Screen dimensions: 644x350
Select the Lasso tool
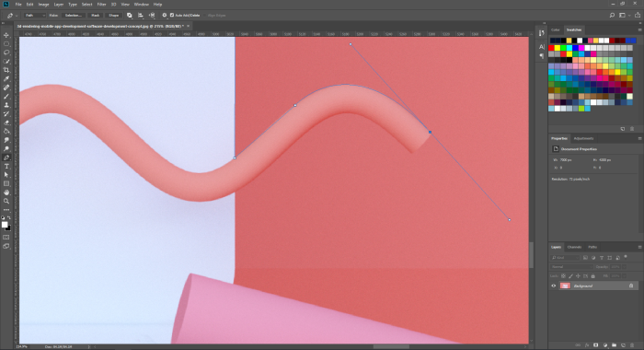pyautogui.click(x=6, y=52)
